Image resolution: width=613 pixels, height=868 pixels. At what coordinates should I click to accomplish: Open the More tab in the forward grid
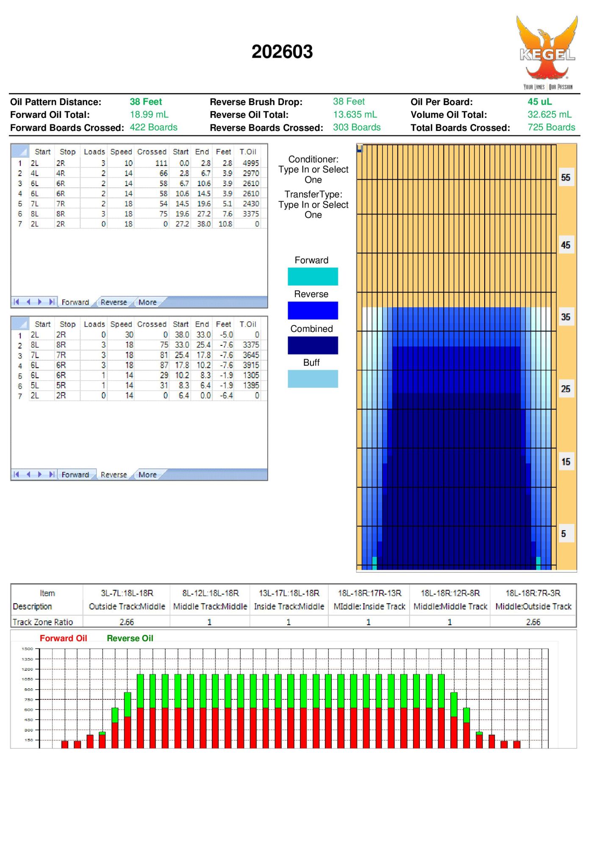pyautogui.click(x=147, y=302)
